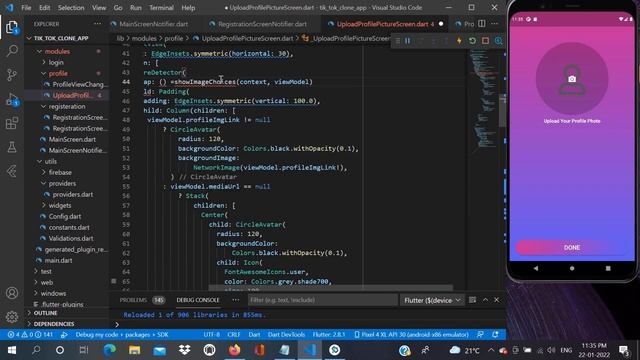Open the Windows Start menu
Screen dimensions: 640x360
[x=11, y=350]
